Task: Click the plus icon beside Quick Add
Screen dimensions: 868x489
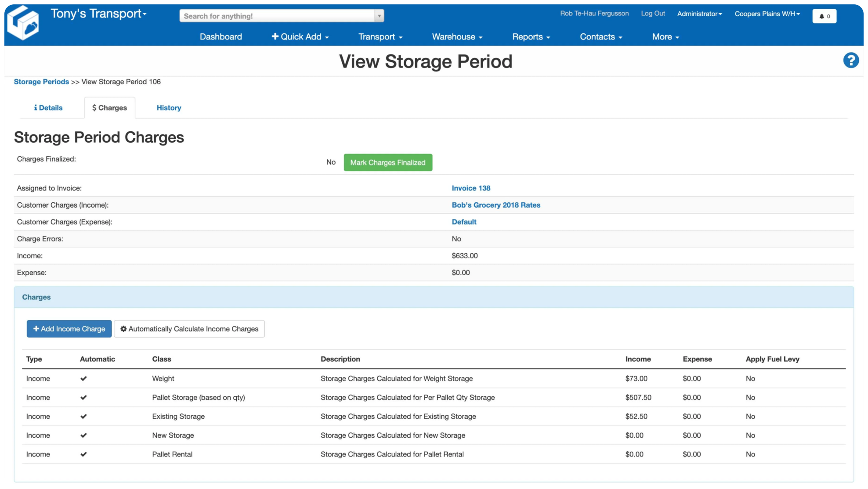Action: pyautogui.click(x=275, y=36)
